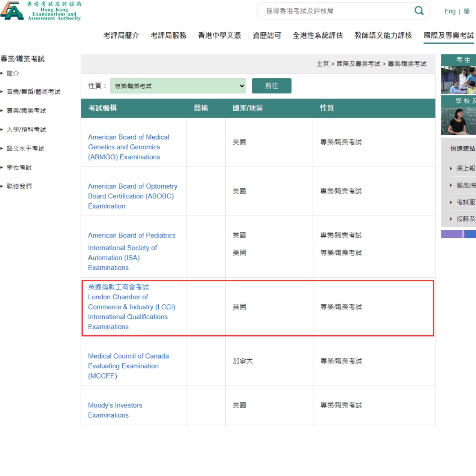476x476 pixels.
Task: Open 資歷認可 menu
Action: pos(267,35)
